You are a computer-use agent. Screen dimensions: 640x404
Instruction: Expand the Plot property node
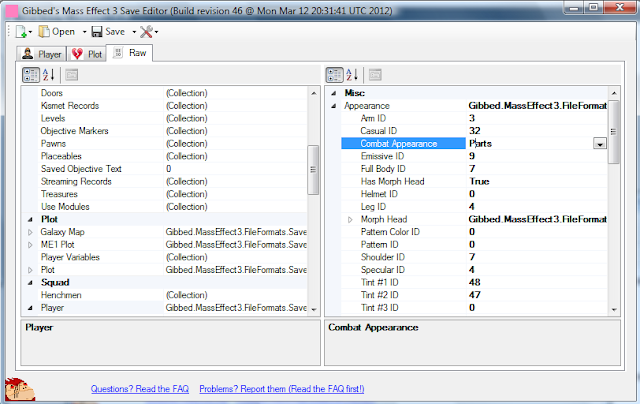tap(30, 270)
